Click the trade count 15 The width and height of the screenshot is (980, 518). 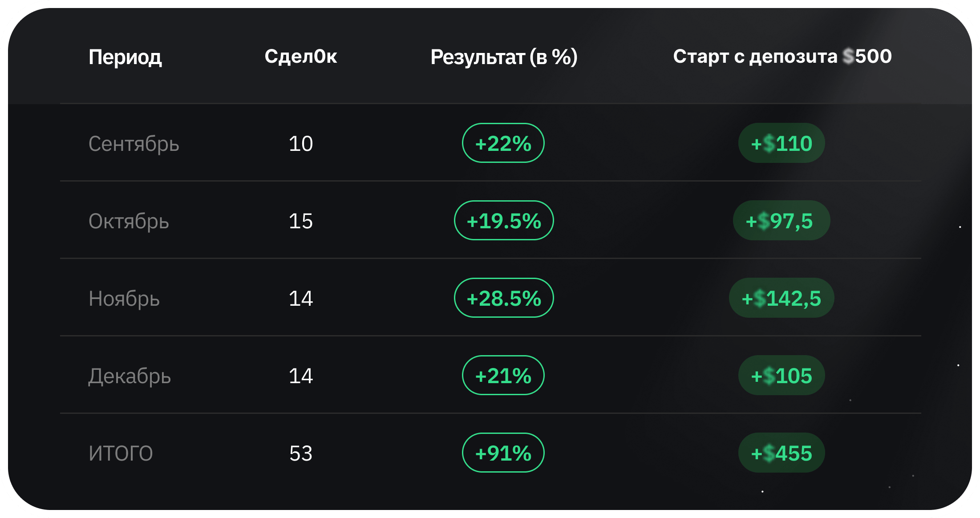click(x=301, y=221)
